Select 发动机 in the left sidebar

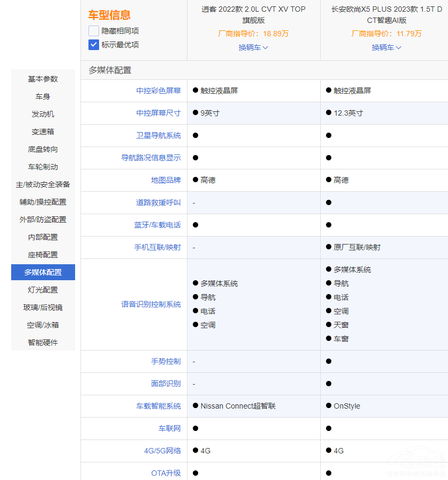pyautogui.click(x=43, y=114)
